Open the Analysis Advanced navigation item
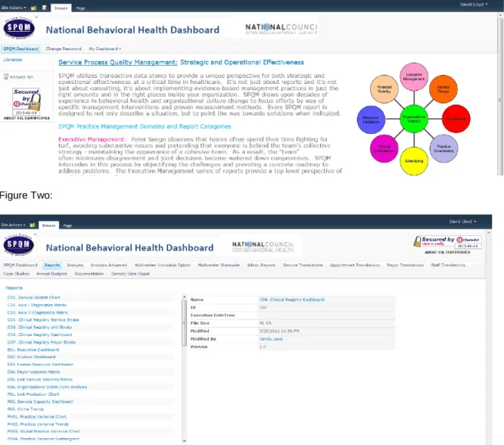Image resolution: width=504 pixels, height=445 pixels. pyautogui.click(x=109, y=265)
